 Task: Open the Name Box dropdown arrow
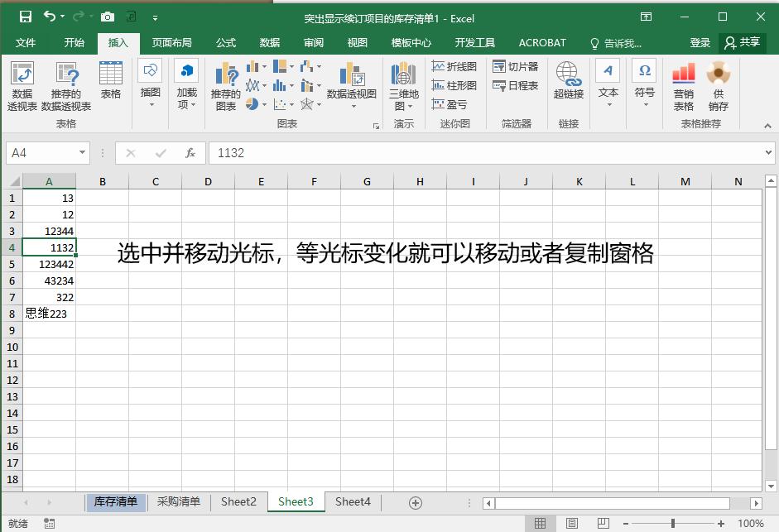pos(79,153)
